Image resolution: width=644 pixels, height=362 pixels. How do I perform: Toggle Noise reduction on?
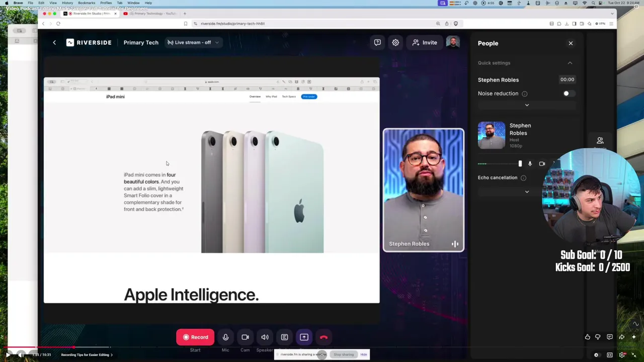(x=569, y=94)
